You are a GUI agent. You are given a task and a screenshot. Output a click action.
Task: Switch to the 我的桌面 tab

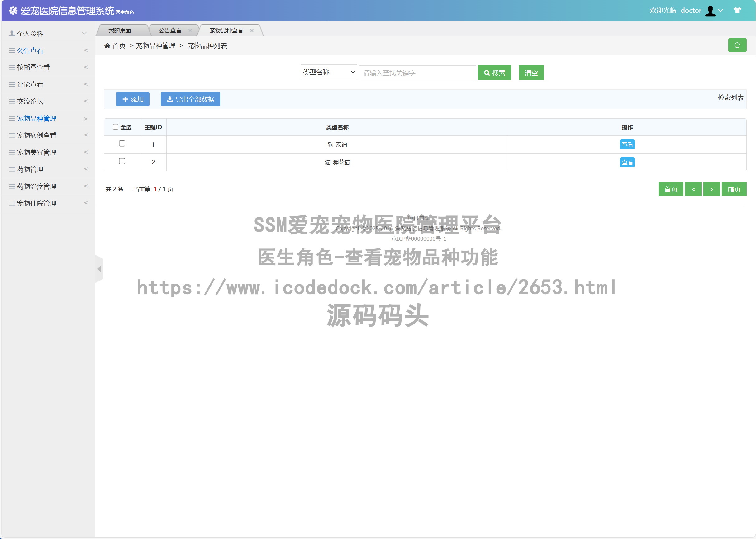point(120,31)
